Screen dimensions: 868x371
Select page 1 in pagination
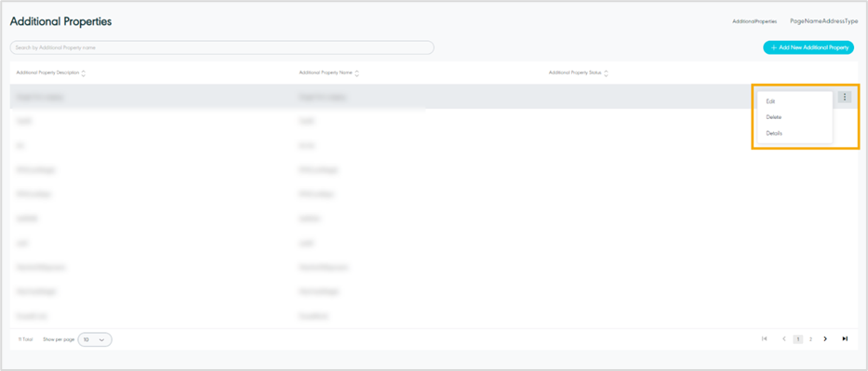point(798,339)
